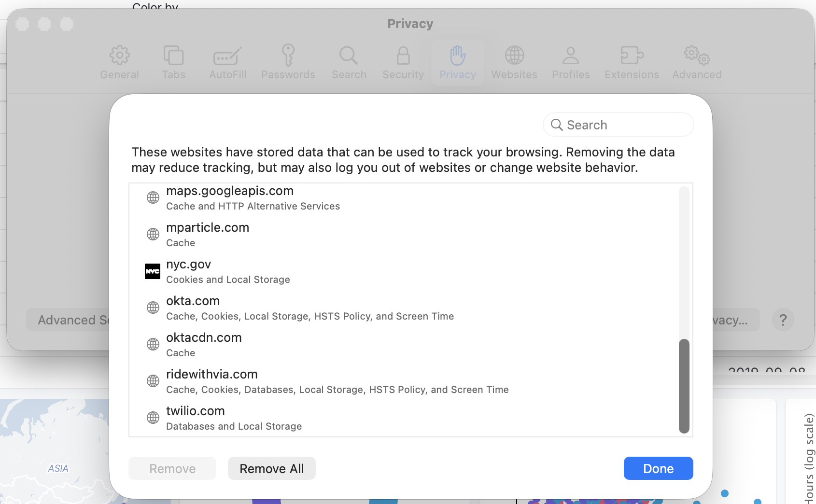Open the Advanced gears tab in toolbar
This screenshot has height=504, width=816.
coord(697,63)
